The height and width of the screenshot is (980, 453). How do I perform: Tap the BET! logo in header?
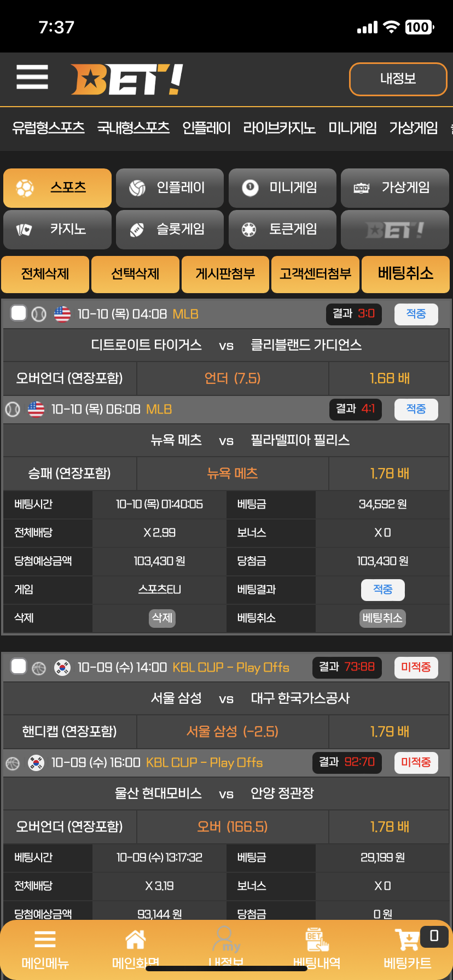(127, 80)
